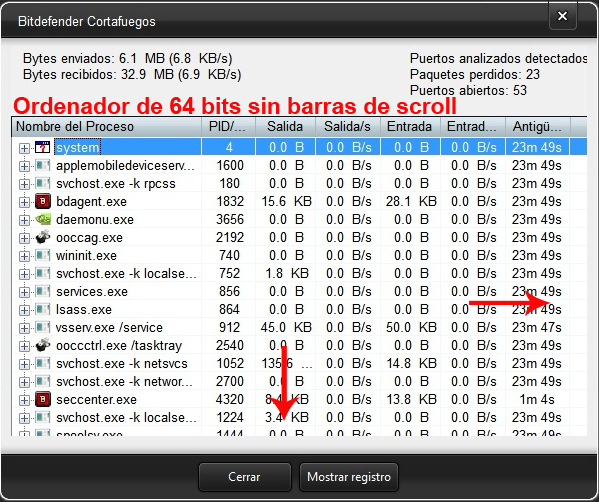Screen dimensions: 599x502
Task: Click the 1m 4s age value
Action: [537, 400]
